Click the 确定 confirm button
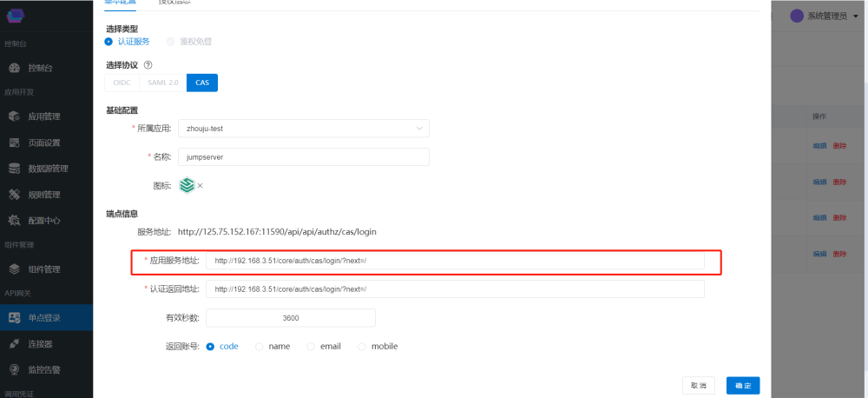This screenshot has width=868, height=398. point(743,385)
